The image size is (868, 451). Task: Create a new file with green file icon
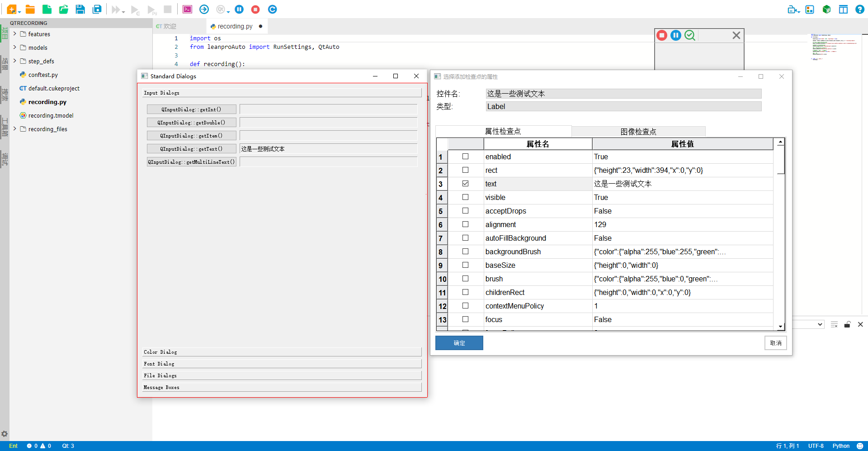tap(47, 9)
